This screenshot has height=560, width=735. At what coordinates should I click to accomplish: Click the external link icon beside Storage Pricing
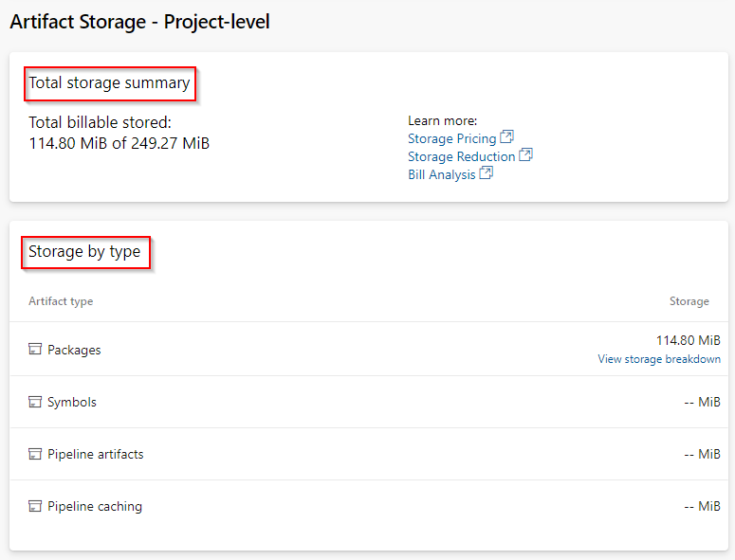506,138
